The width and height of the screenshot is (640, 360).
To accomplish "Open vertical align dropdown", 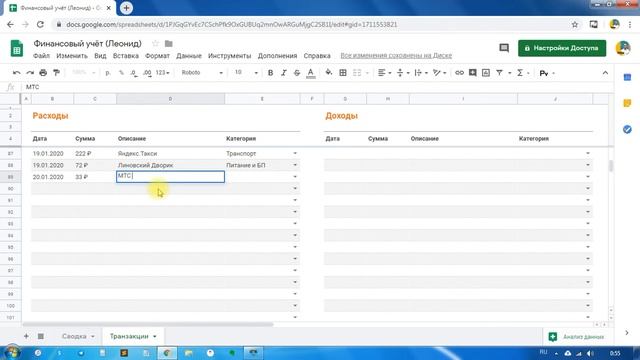I will pyautogui.click(x=403, y=73).
